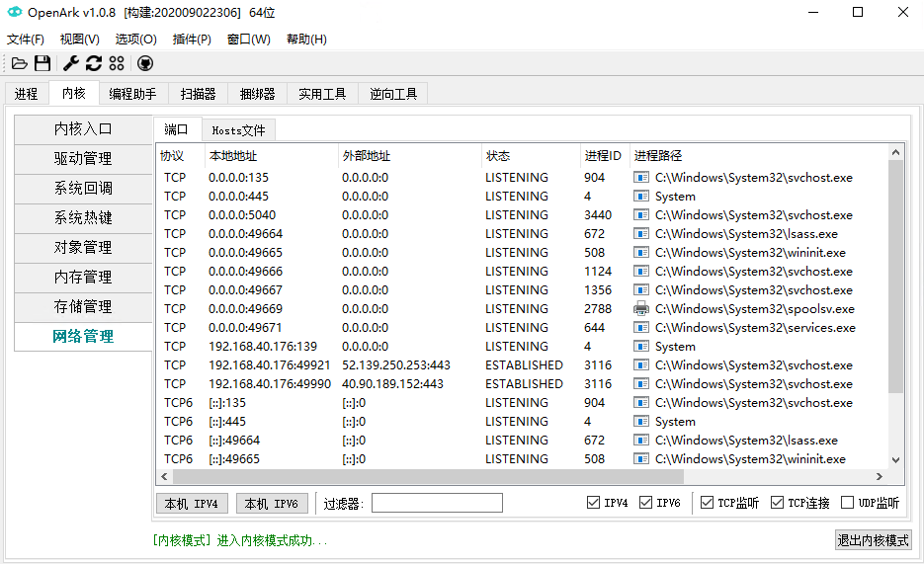Viewport: 924px width, 564px height.
Task: Switch to the 进程 tab
Action: point(26,94)
